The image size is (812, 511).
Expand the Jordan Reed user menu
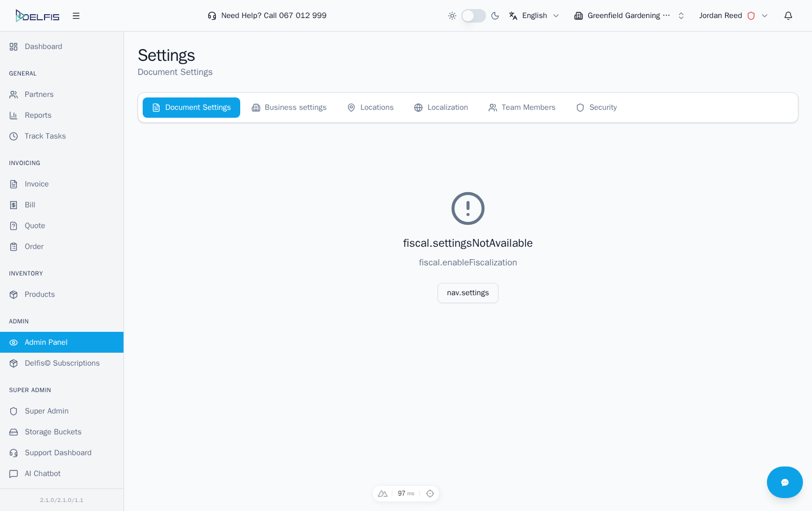click(x=733, y=16)
